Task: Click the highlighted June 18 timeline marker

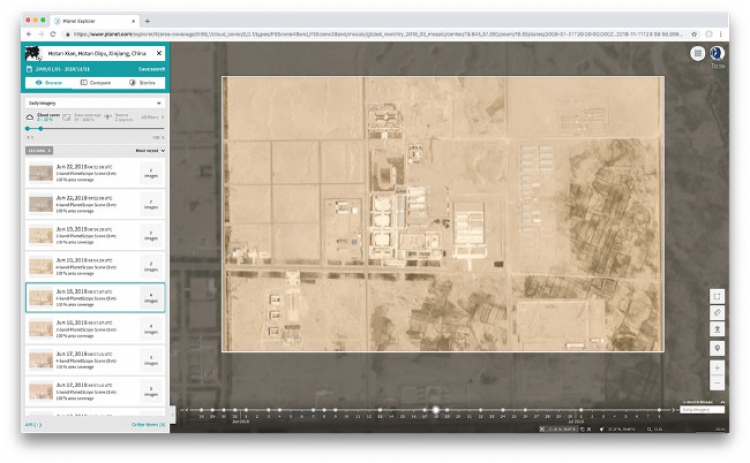Action: [x=436, y=410]
